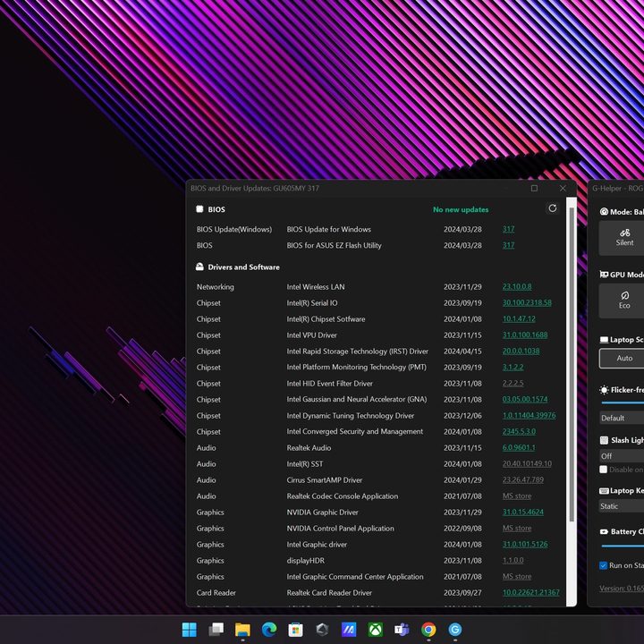
Task: Open Intel VPU Driver version 31.0.100.1688 link
Action: [525, 335]
